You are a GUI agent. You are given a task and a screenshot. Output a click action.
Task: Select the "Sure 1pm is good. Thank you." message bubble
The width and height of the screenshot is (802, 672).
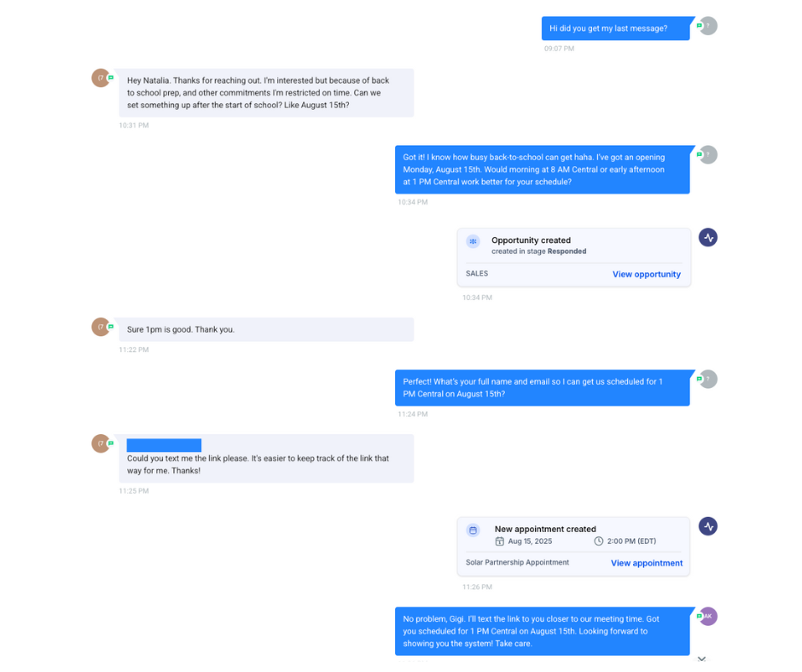pyautogui.click(x=265, y=330)
